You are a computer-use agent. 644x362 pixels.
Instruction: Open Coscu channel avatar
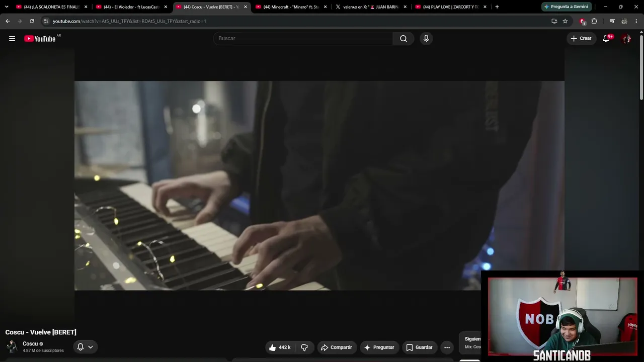(12, 346)
